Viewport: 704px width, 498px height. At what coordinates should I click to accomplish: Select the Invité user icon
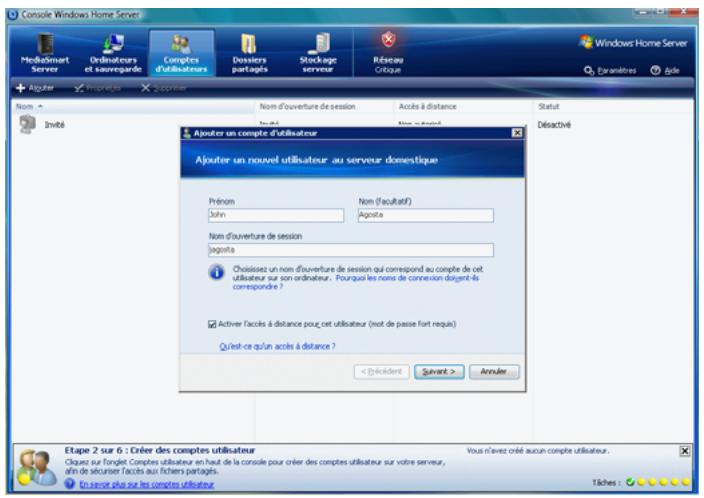27,124
